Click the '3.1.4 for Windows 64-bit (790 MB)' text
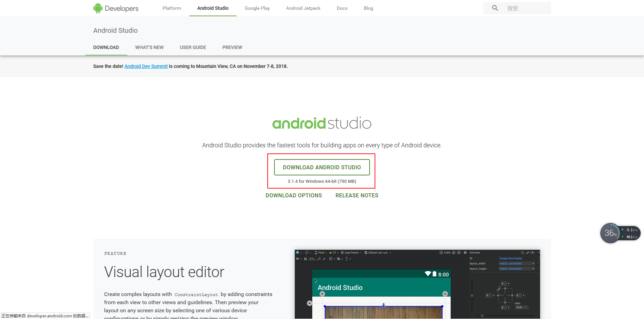 pyautogui.click(x=322, y=181)
